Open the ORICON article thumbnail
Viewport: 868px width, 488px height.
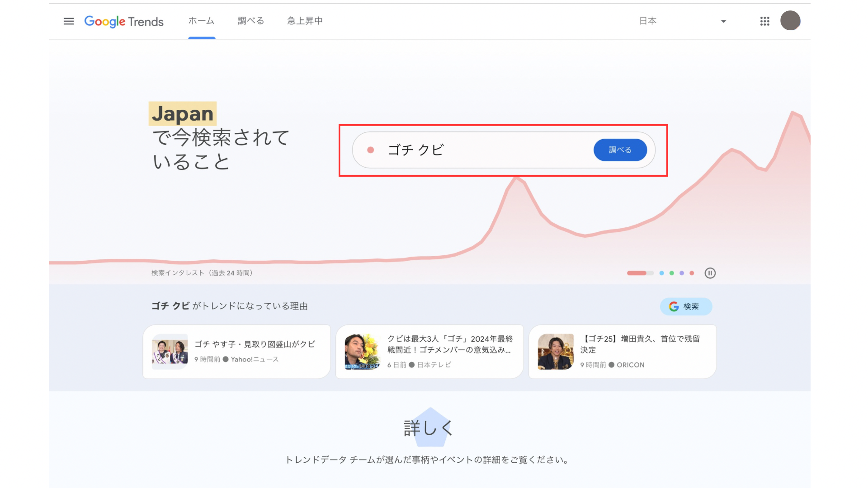[x=555, y=352]
